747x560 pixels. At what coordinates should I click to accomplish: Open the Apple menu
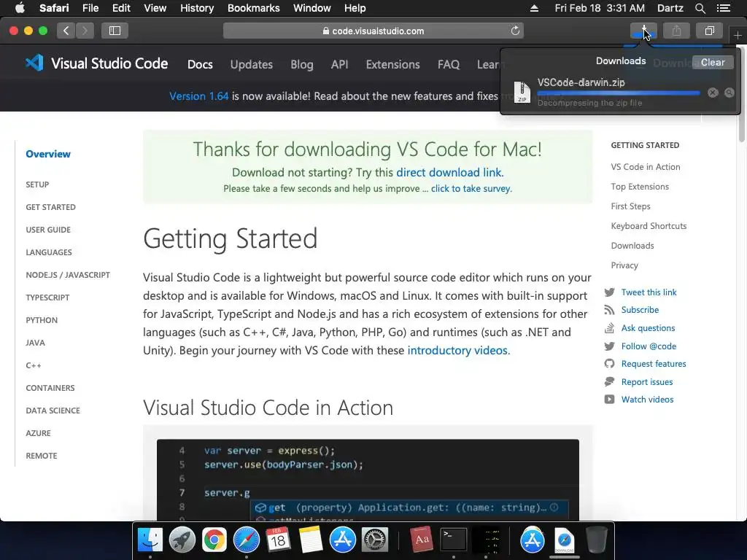pos(20,8)
